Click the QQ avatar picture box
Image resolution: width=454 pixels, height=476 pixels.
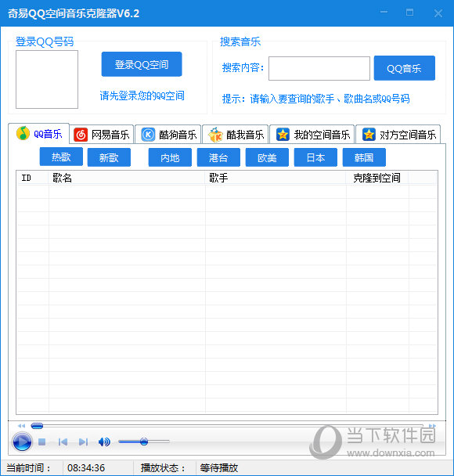pos(47,80)
